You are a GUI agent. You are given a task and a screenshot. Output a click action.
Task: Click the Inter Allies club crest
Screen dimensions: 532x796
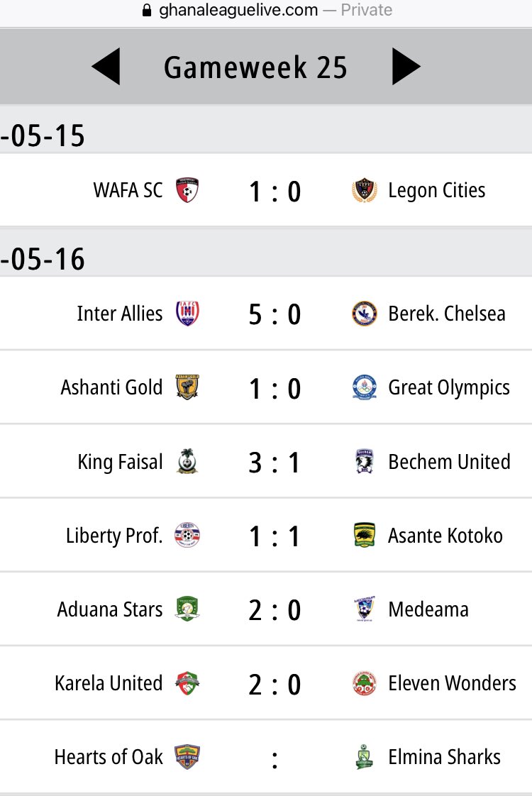click(x=187, y=314)
